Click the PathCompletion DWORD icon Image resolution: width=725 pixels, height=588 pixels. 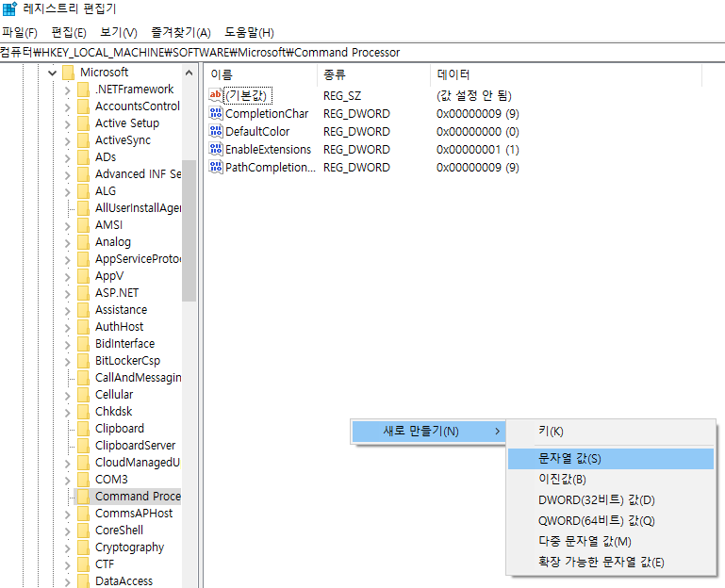pos(216,167)
